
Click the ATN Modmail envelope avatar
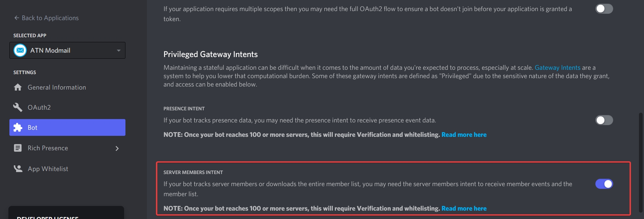click(x=20, y=50)
